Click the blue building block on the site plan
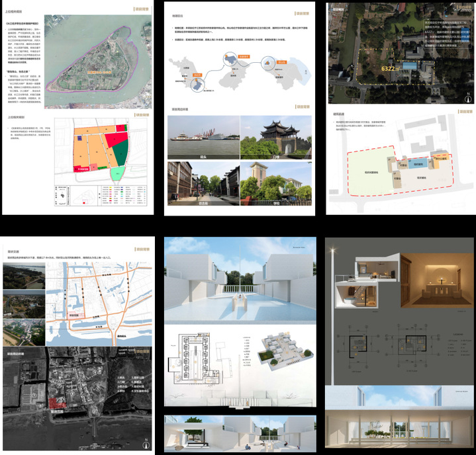 coord(418,163)
